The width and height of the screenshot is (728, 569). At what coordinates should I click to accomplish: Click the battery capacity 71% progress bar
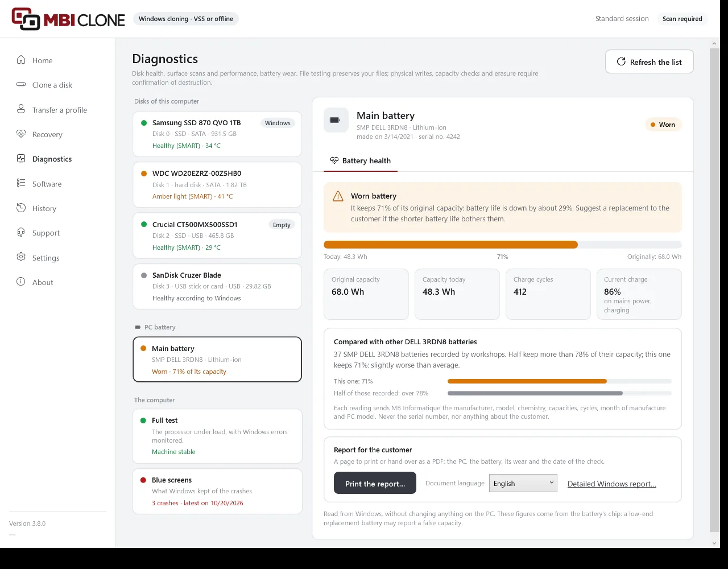coord(502,245)
